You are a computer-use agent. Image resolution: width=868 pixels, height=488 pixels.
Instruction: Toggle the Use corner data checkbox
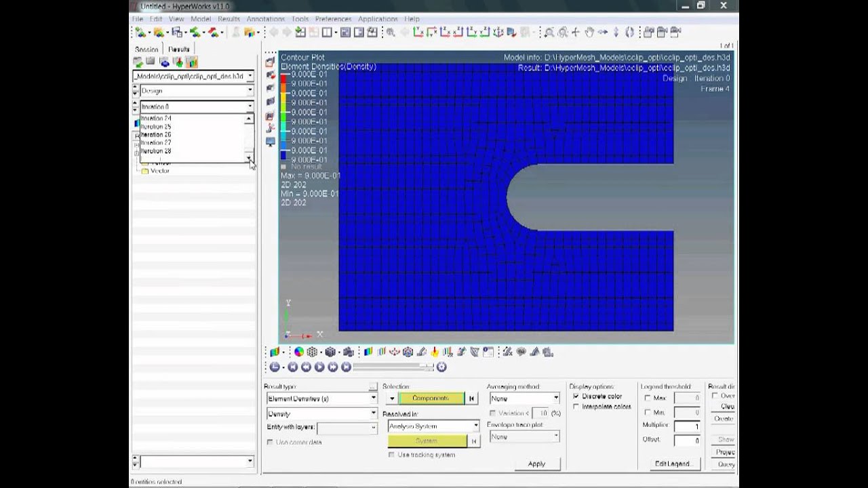[271, 442]
